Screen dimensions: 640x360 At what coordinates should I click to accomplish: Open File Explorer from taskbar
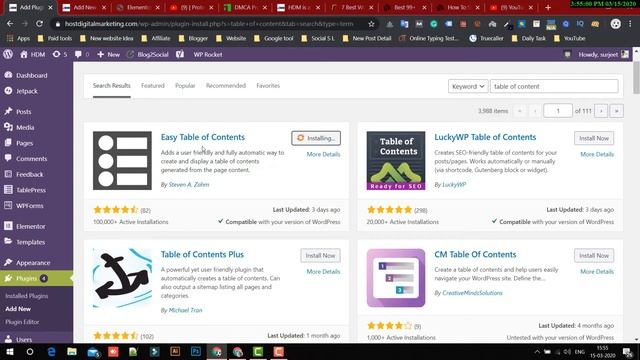tap(72, 351)
